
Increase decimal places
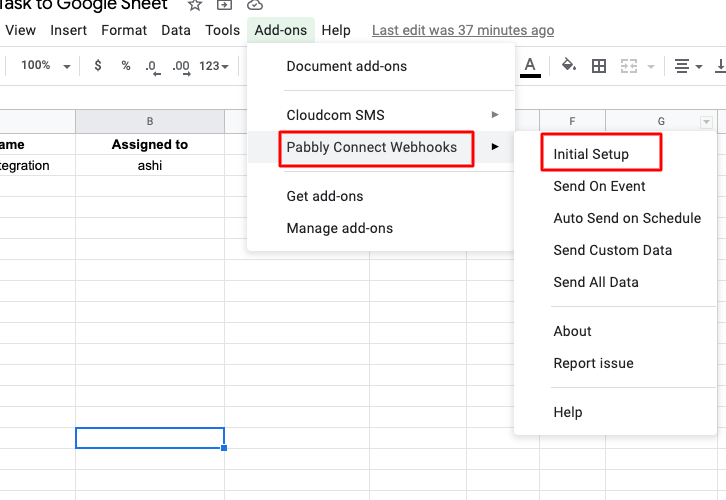tap(181, 67)
